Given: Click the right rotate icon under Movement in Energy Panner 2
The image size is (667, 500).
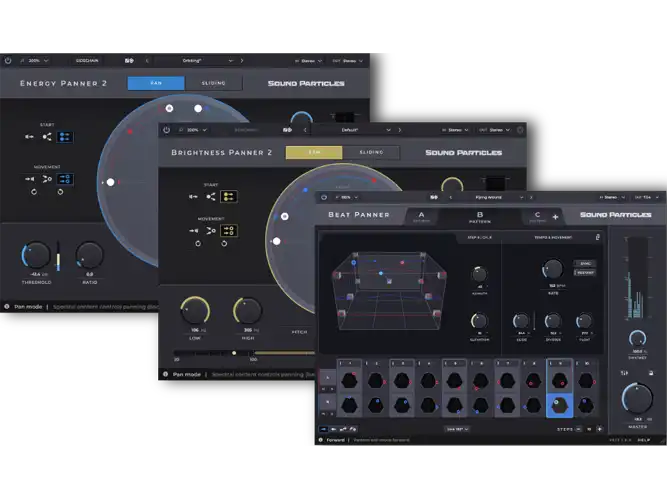Looking at the screenshot, I should (60, 192).
